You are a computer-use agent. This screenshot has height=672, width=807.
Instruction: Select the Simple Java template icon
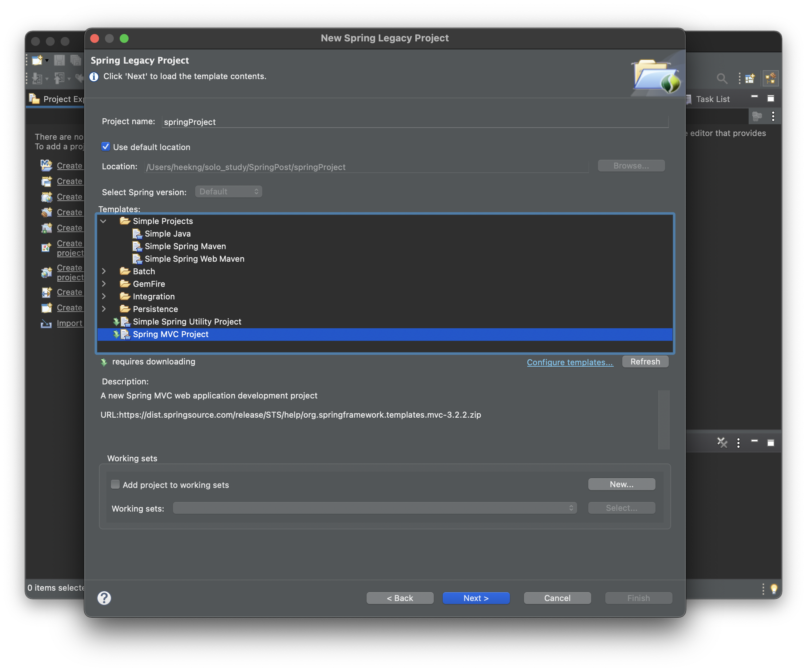tap(137, 234)
